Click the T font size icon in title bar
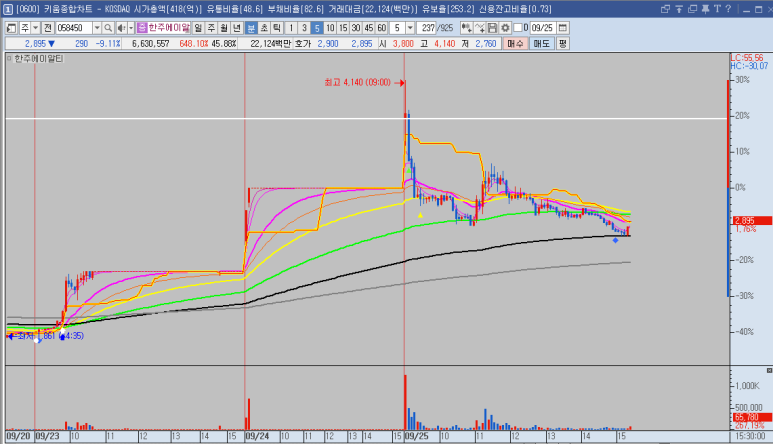This screenshot has width=773, height=444. pos(717,9)
